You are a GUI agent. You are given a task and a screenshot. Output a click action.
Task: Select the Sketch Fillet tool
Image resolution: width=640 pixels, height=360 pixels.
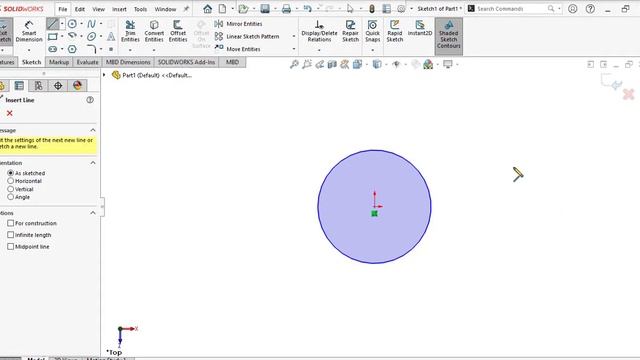click(x=91, y=49)
